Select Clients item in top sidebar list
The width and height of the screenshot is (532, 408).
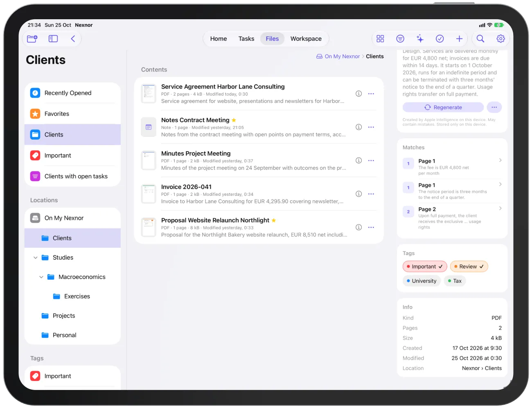[73, 135]
